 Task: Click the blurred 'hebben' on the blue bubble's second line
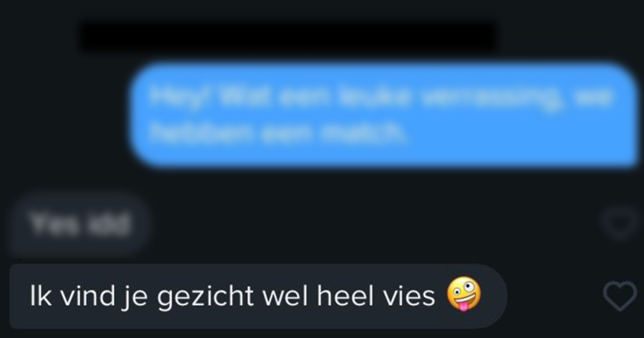[201, 133]
